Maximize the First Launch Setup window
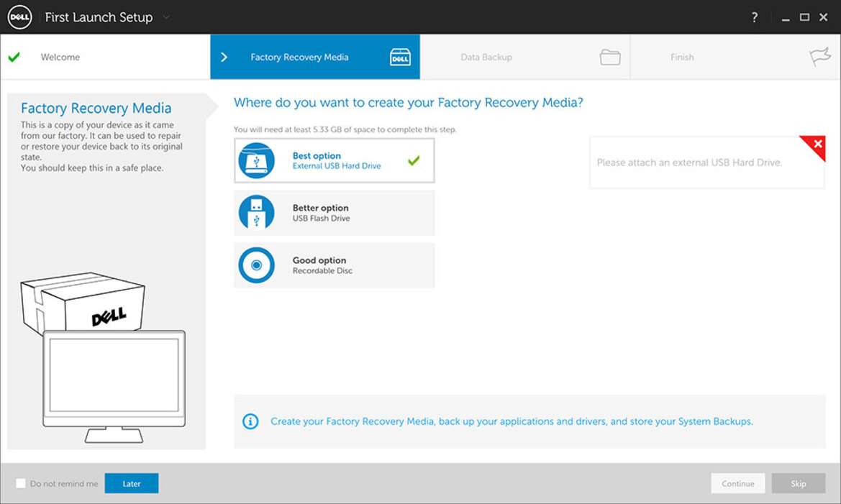The width and height of the screenshot is (841, 504). (x=804, y=17)
